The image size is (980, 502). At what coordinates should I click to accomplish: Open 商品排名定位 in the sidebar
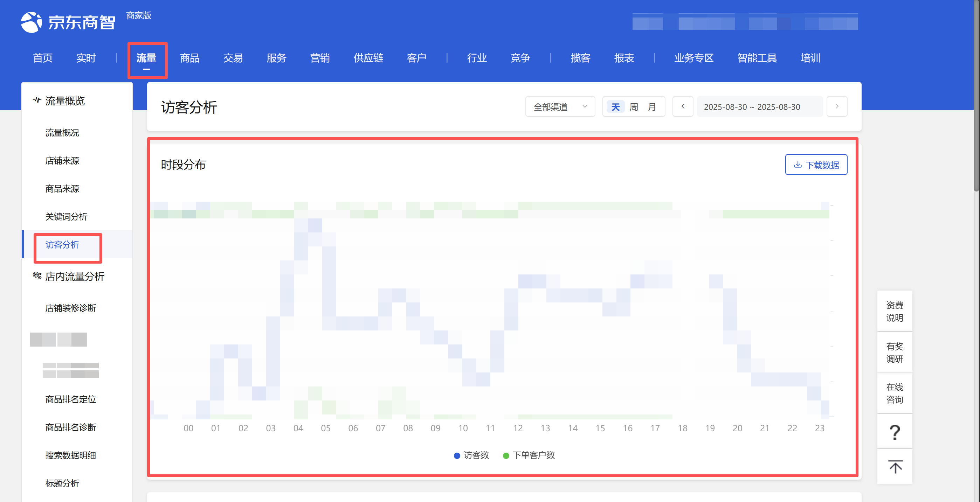(x=71, y=400)
